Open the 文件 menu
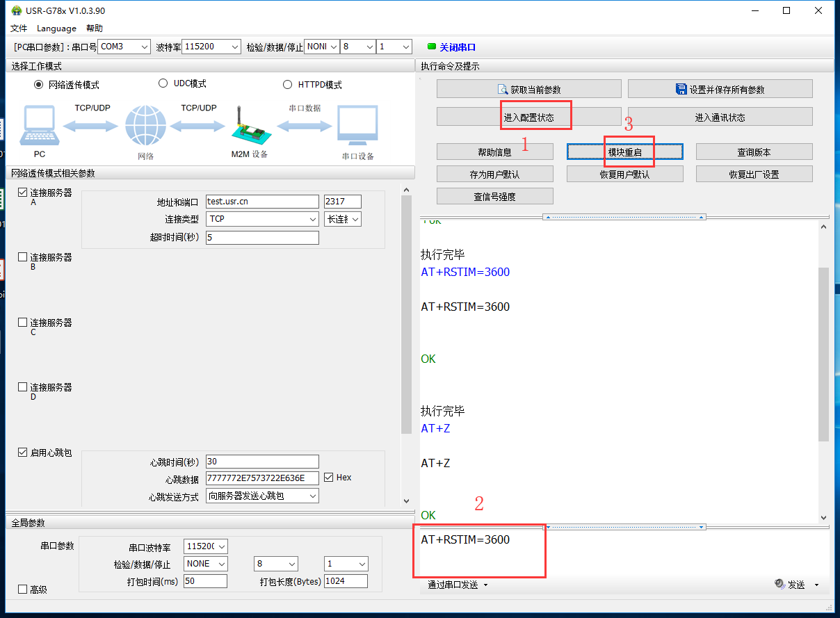Viewport: 840px width, 618px height. pyautogui.click(x=19, y=29)
